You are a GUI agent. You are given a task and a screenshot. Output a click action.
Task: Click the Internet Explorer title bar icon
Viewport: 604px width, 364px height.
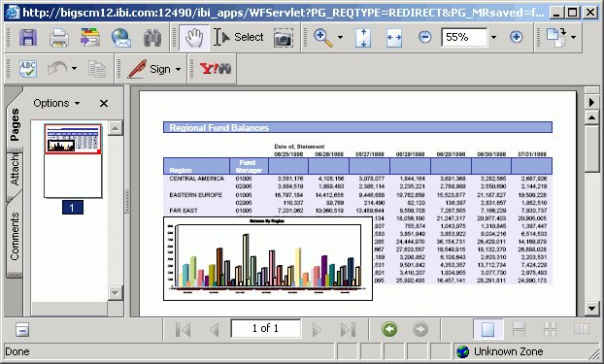[14, 13]
